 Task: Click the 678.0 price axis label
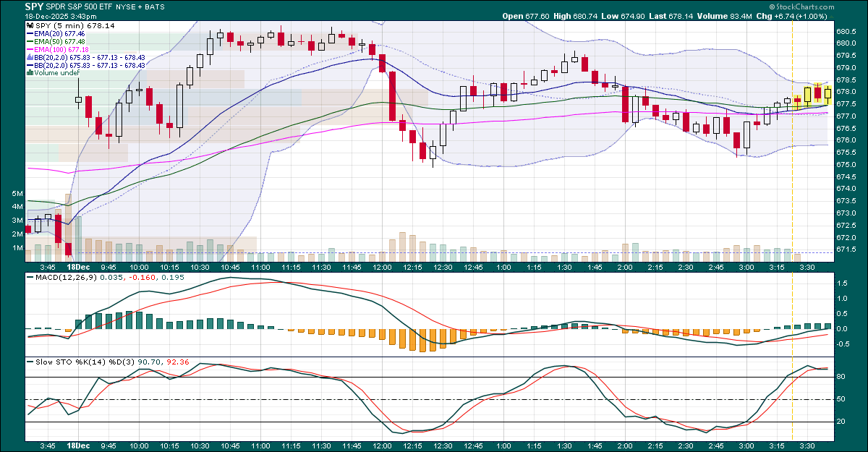click(x=847, y=92)
